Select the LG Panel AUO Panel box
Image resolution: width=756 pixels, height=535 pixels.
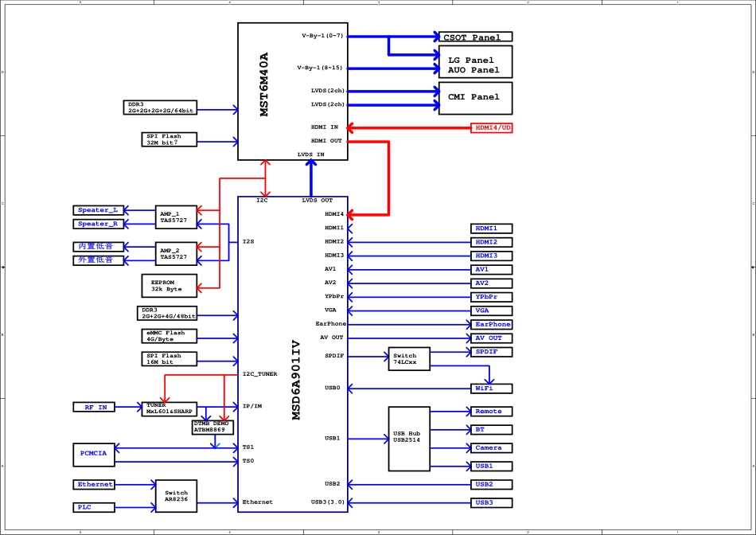point(475,64)
